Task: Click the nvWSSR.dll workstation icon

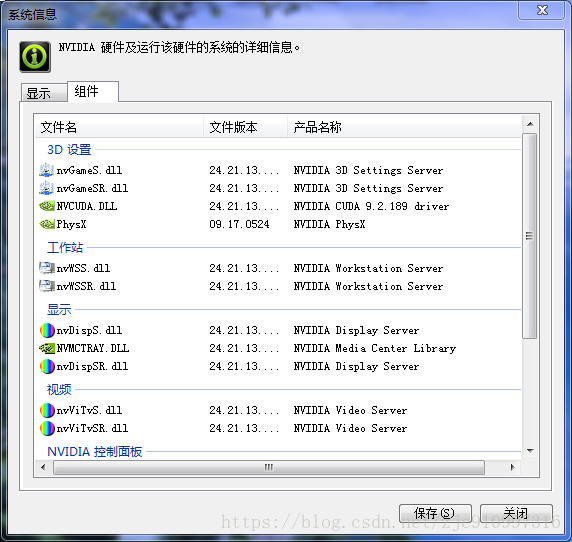Action: pyautogui.click(x=47, y=286)
